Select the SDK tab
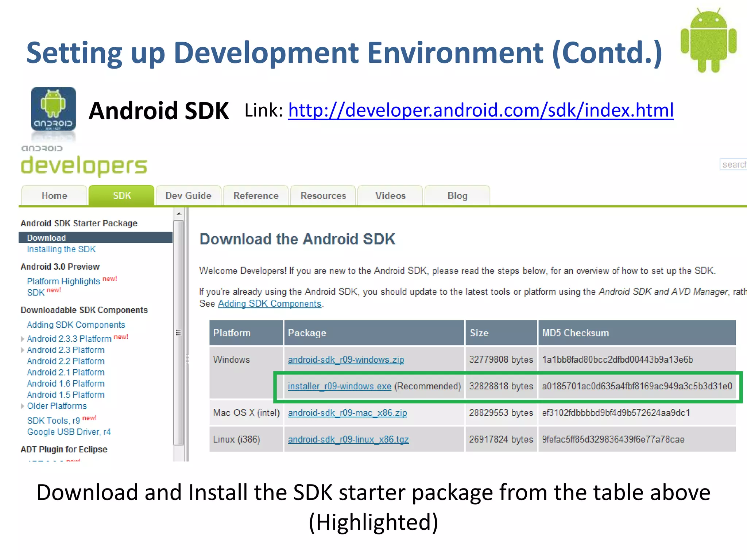 (121, 196)
